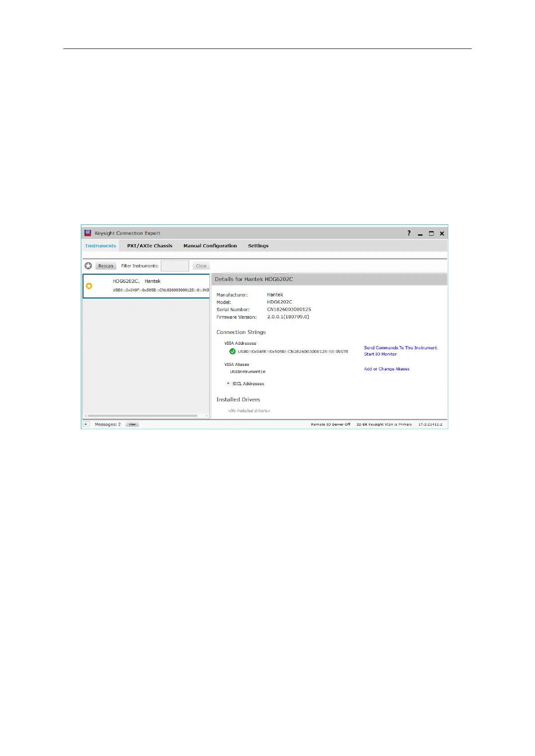The width and height of the screenshot is (535, 756).
Task: Open the help question mark icon
Action: point(409,233)
